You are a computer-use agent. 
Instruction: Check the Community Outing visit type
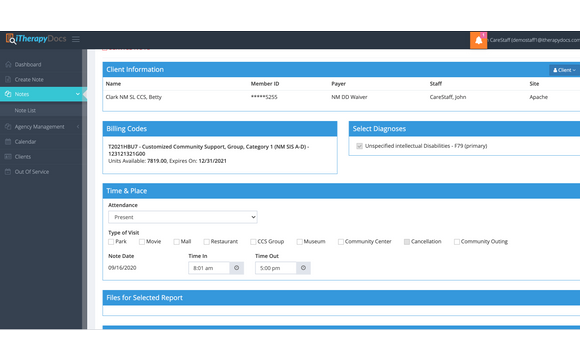pyautogui.click(x=457, y=242)
